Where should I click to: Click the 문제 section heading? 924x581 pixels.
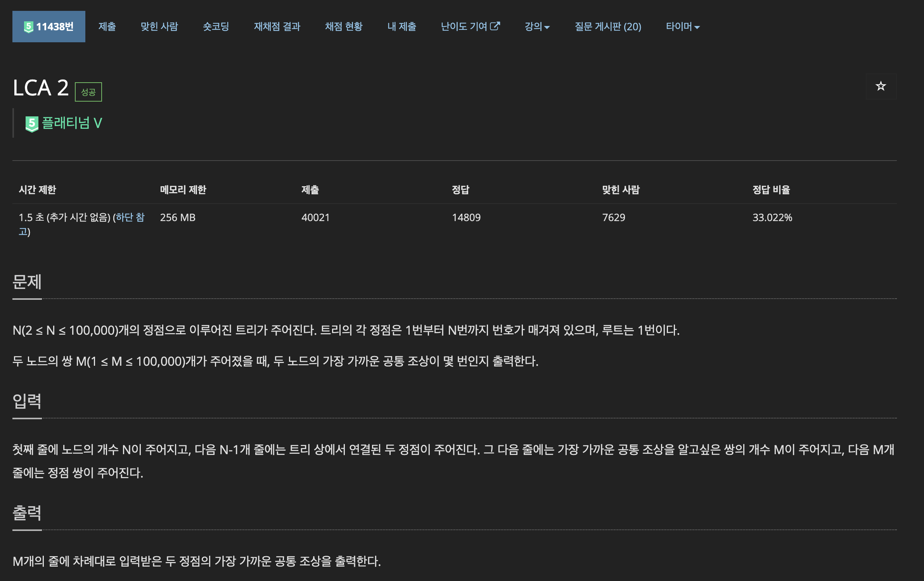coord(27,282)
